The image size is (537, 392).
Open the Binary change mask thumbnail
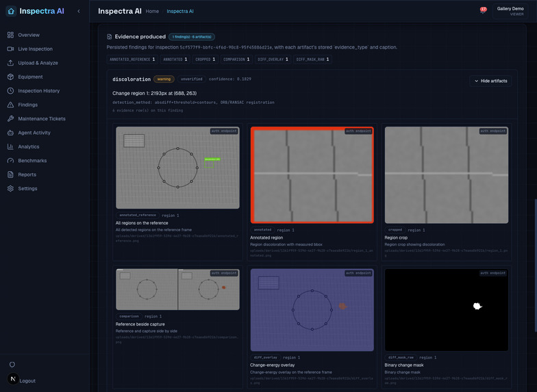[447, 310]
